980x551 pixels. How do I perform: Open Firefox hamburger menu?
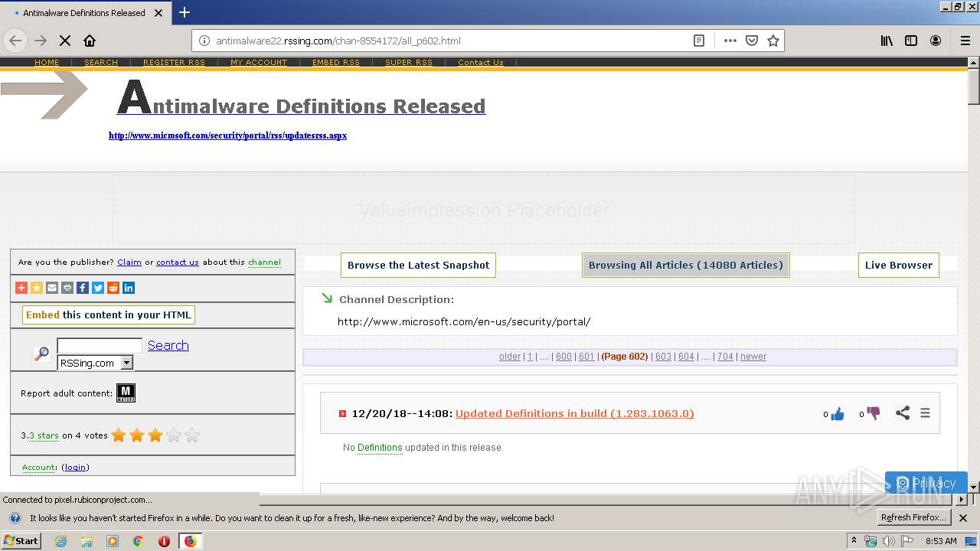point(965,41)
